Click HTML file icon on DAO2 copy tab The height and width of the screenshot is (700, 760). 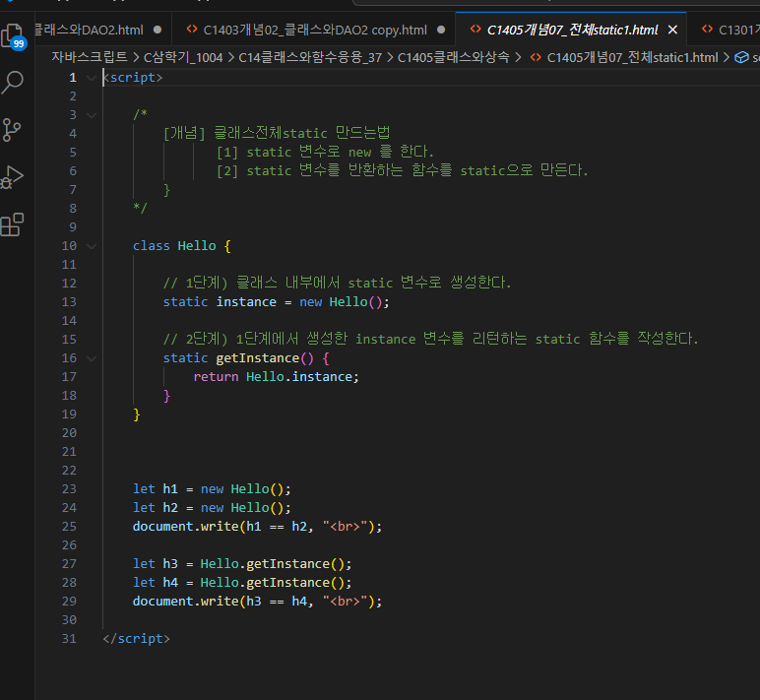coord(192,30)
